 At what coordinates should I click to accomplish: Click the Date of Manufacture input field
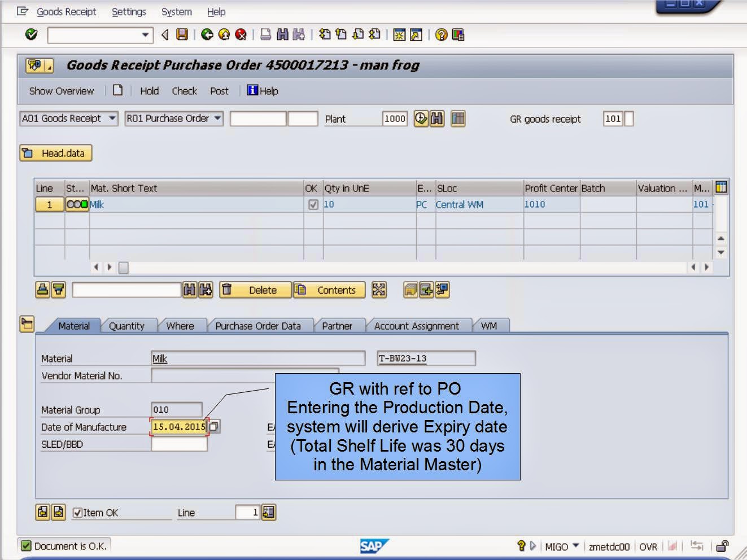pos(178,427)
